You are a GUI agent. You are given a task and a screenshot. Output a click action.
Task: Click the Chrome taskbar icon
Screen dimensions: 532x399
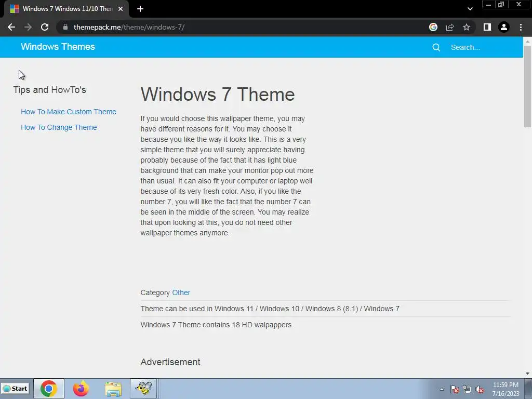[48, 389]
